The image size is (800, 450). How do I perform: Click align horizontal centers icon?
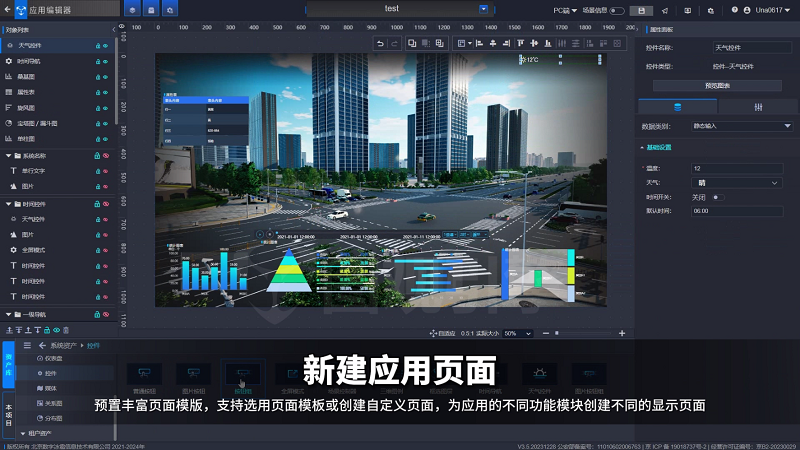click(x=493, y=44)
